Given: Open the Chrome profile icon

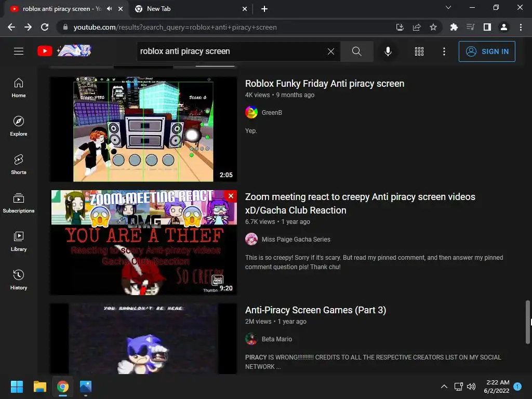Looking at the screenshot, I should [x=504, y=27].
